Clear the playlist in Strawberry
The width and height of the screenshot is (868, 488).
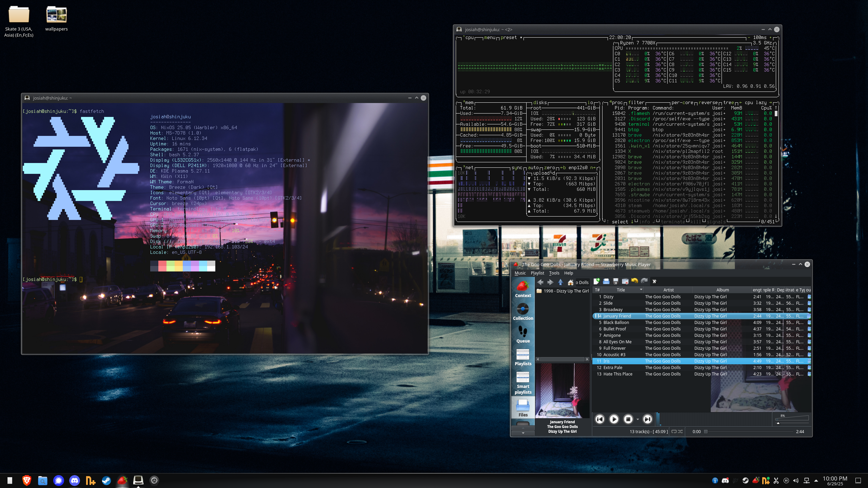pyautogui.click(x=625, y=281)
